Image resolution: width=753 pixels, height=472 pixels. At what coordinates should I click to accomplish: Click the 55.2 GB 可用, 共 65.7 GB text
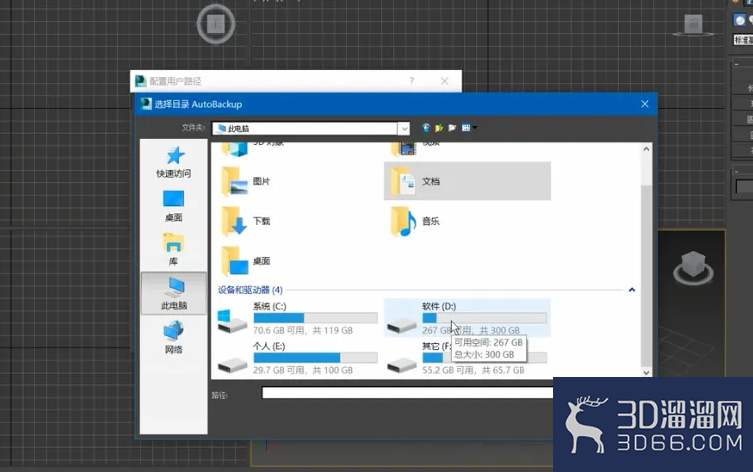[473, 370]
